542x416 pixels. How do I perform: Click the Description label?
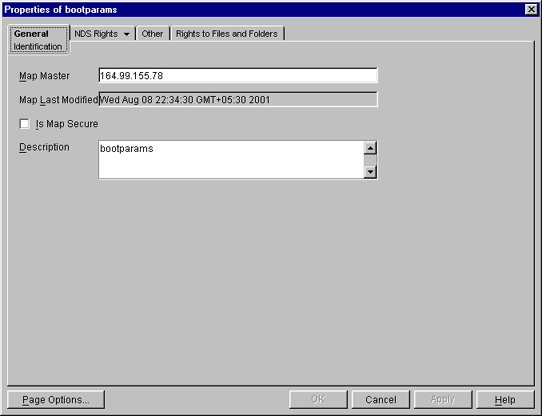pyautogui.click(x=44, y=147)
